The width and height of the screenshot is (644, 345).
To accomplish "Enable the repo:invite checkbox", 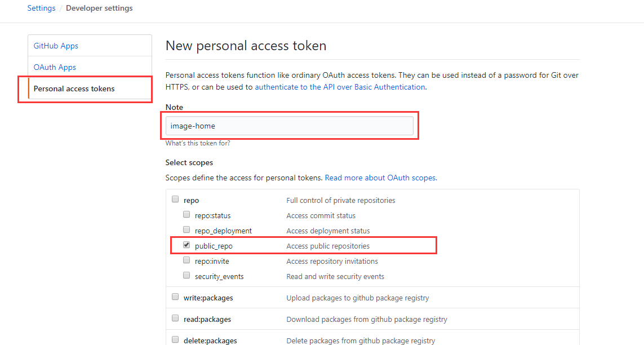I will [186, 260].
